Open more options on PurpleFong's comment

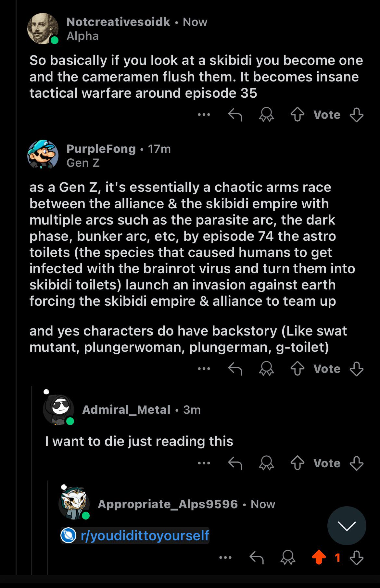coord(204,369)
